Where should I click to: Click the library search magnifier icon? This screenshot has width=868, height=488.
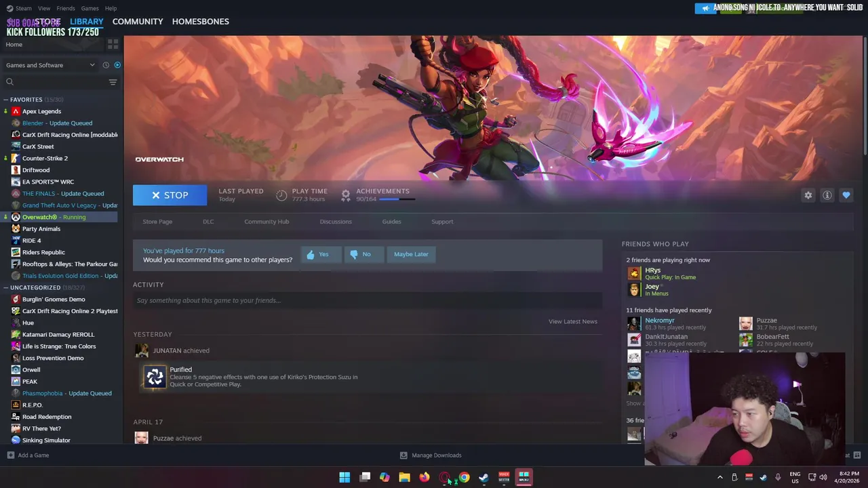(9, 82)
